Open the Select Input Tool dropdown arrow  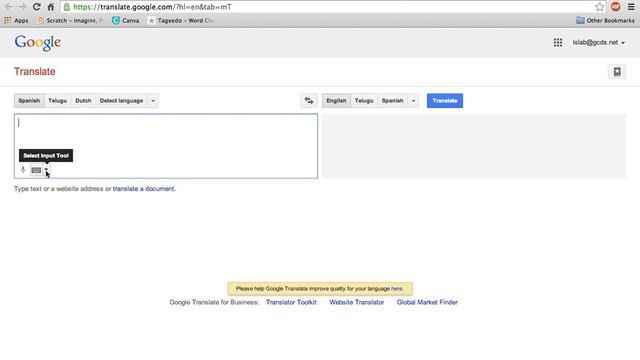tap(46, 170)
